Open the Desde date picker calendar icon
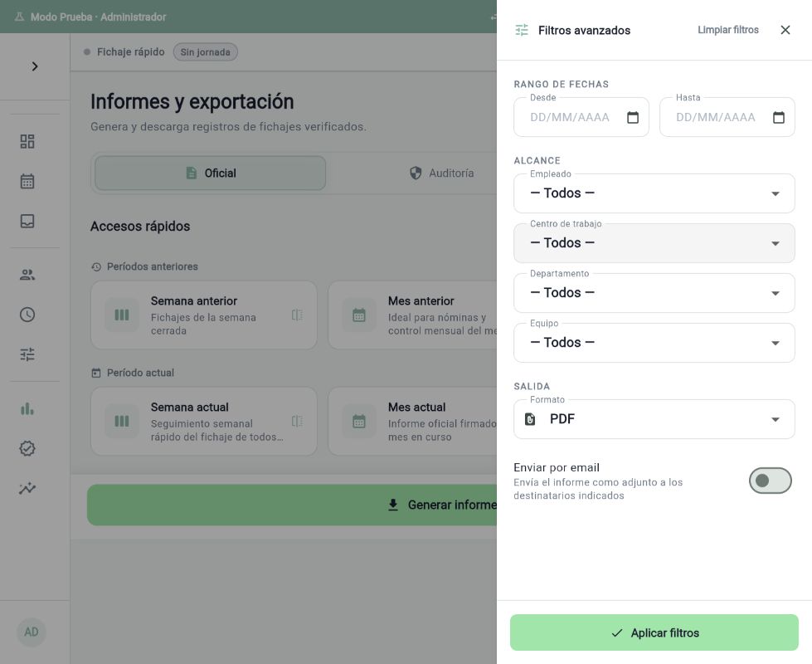 633,118
